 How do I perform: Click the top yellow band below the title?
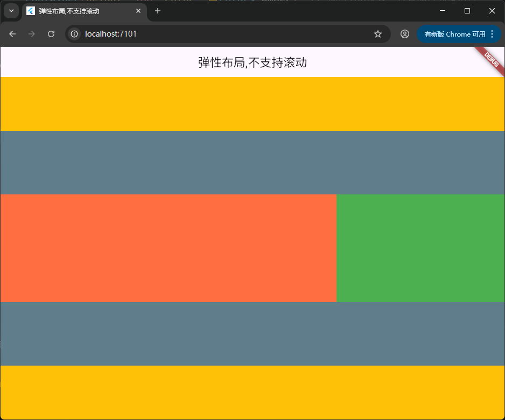click(252, 104)
